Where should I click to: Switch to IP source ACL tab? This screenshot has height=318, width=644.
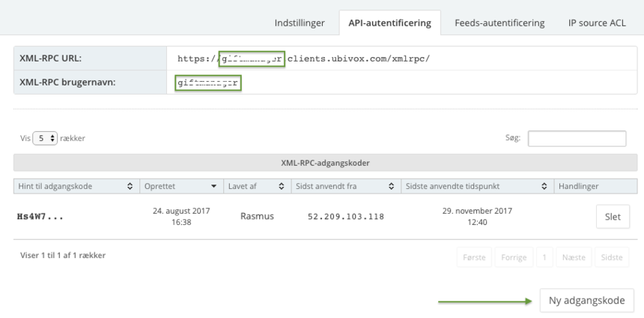596,22
